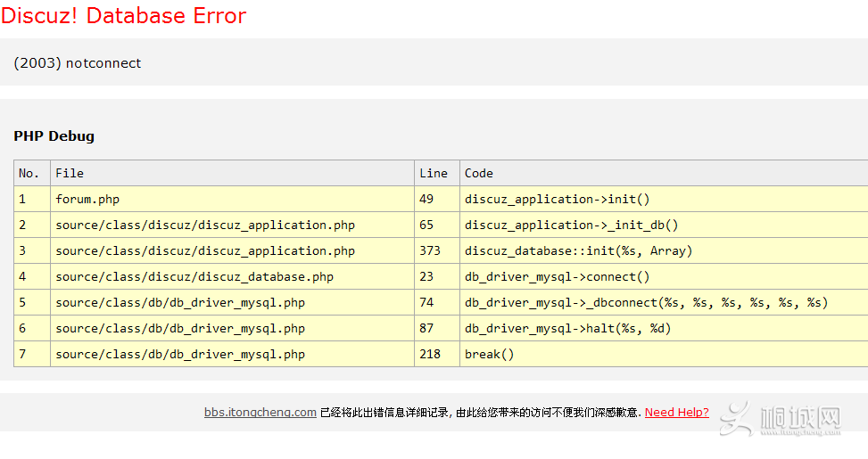
Task: Click 'discuz_database::init(%s, Array)' code cell
Action: click(x=665, y=250)
